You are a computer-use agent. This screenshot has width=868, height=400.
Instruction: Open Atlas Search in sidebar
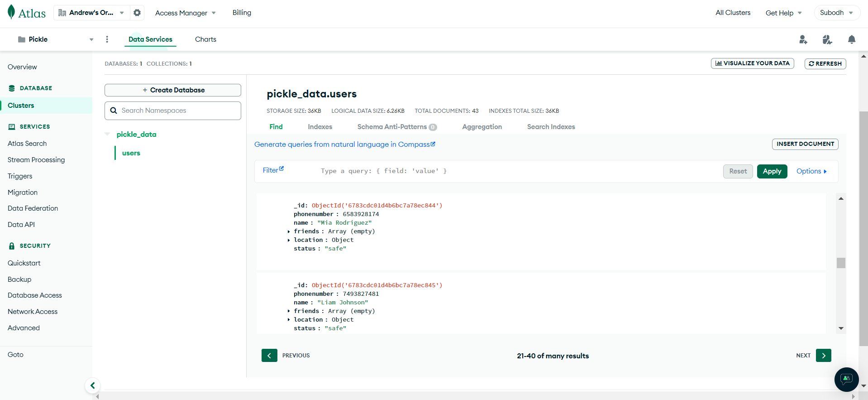pos(27,144)
